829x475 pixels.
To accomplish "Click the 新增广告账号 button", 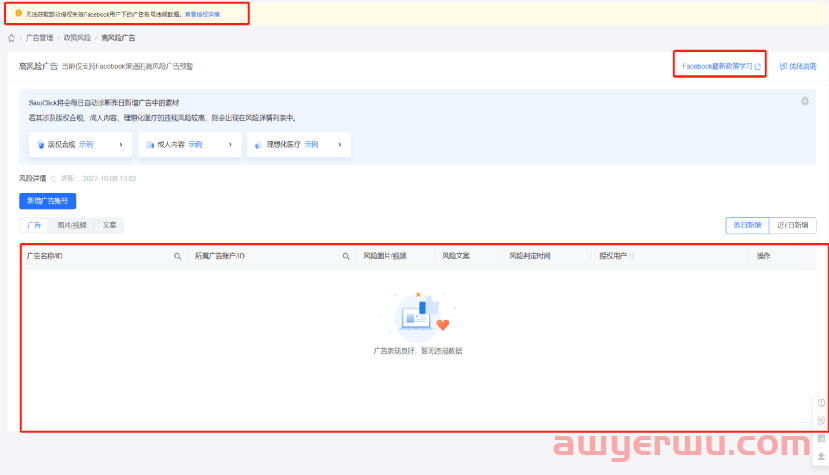I will tap(48, 200).
